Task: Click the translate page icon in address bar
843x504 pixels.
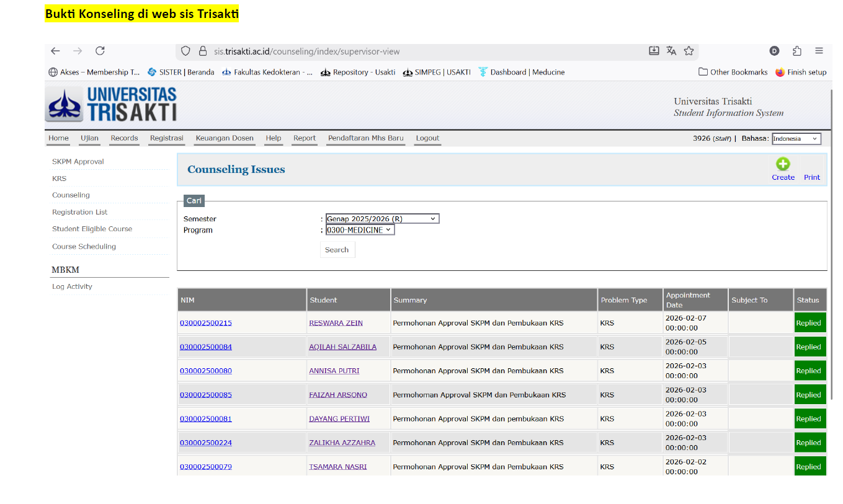Action: point(671,51)
